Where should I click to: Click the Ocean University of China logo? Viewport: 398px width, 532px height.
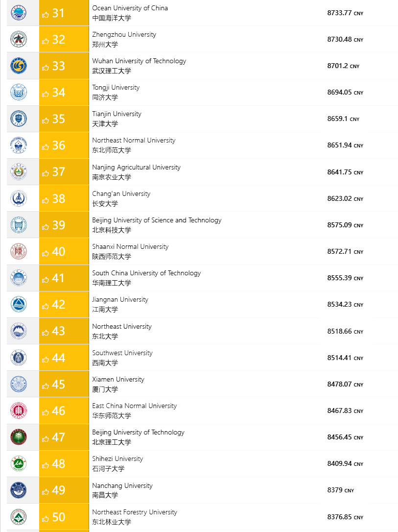19,13
